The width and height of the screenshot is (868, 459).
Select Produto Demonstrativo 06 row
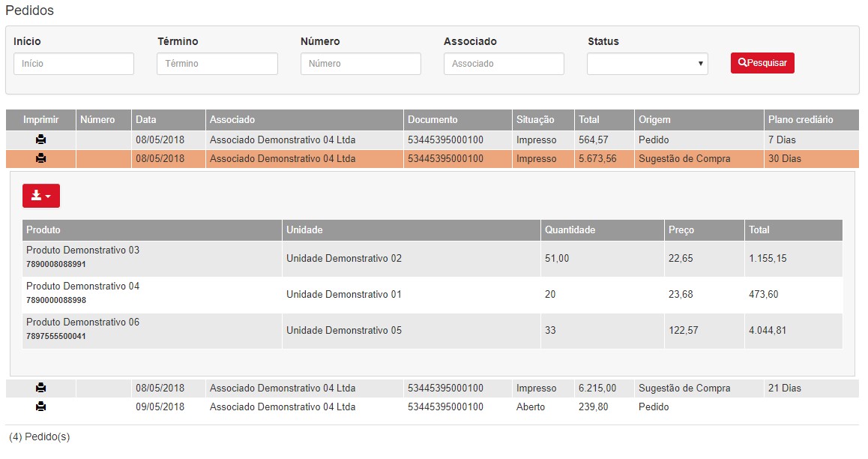[x=433, y=331]
